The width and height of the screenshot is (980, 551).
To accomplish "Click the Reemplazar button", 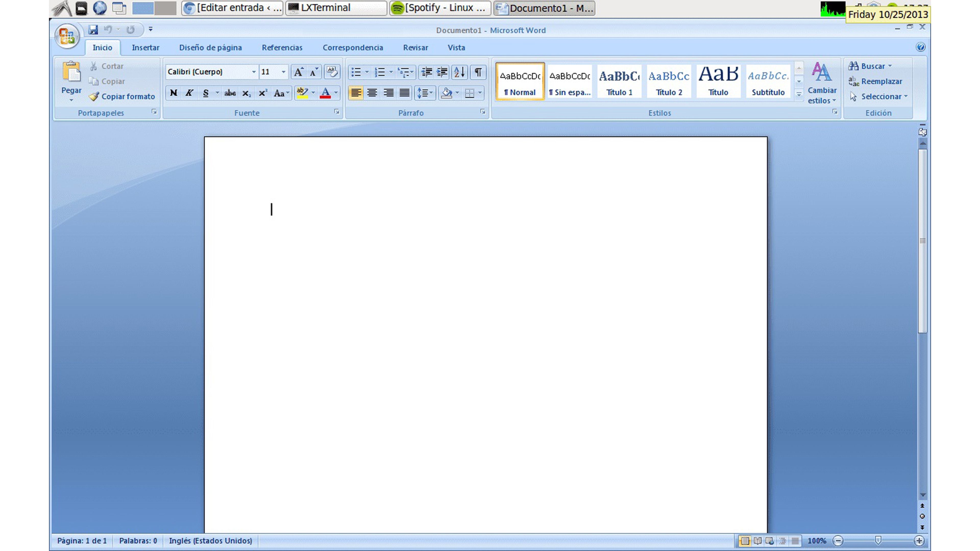I will 881,81.
